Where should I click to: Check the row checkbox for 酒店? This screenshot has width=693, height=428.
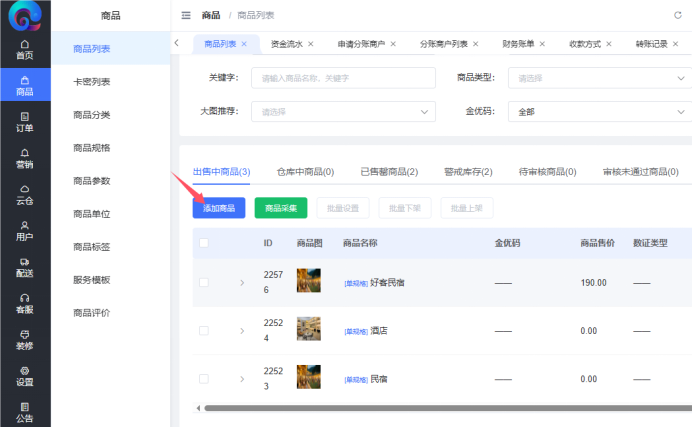pos(204,330)
